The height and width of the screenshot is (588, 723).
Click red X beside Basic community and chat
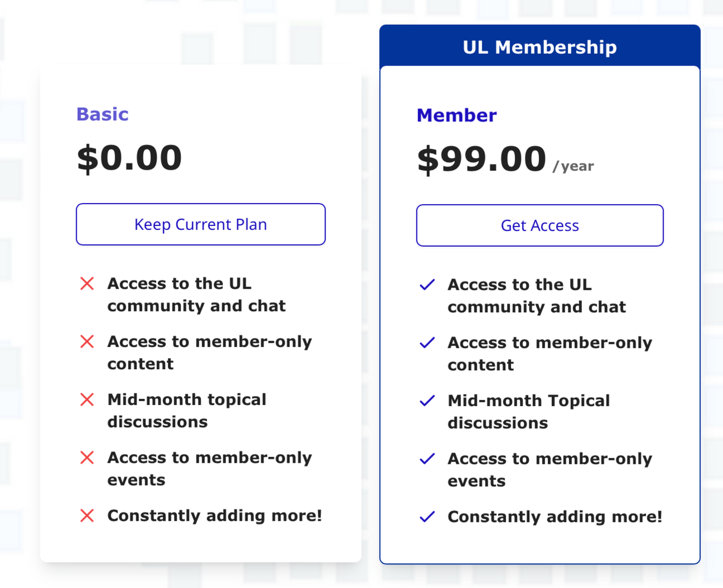tap(87, 284)
